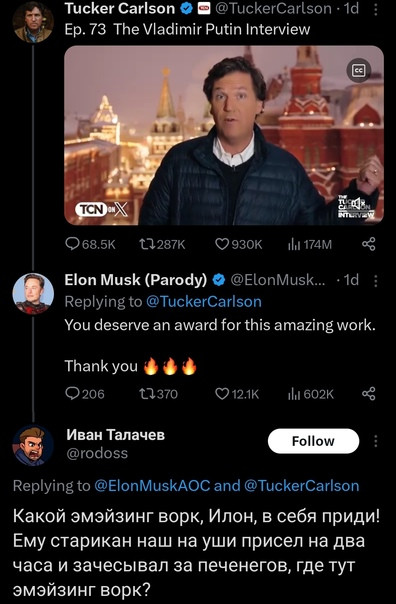Reply to Elon Musk (Parody) tweet (206)

(x=85, y=393)
